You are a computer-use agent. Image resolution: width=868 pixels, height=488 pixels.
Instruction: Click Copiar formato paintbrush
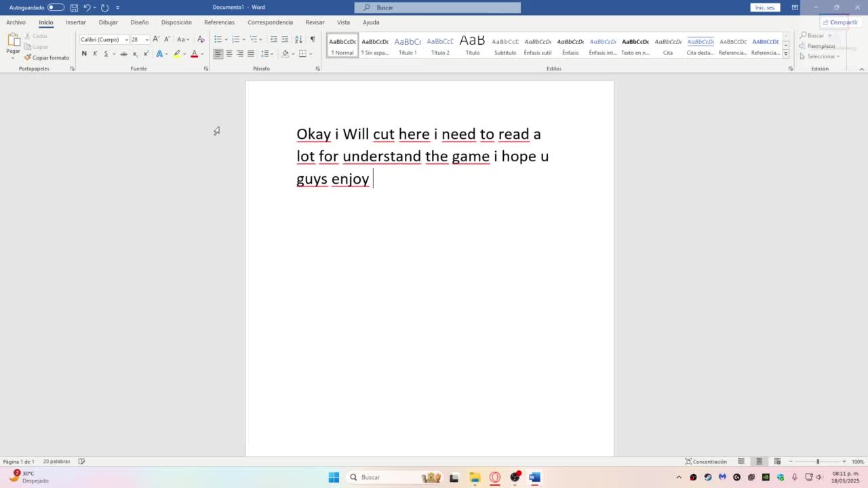[x=46, y=58]
